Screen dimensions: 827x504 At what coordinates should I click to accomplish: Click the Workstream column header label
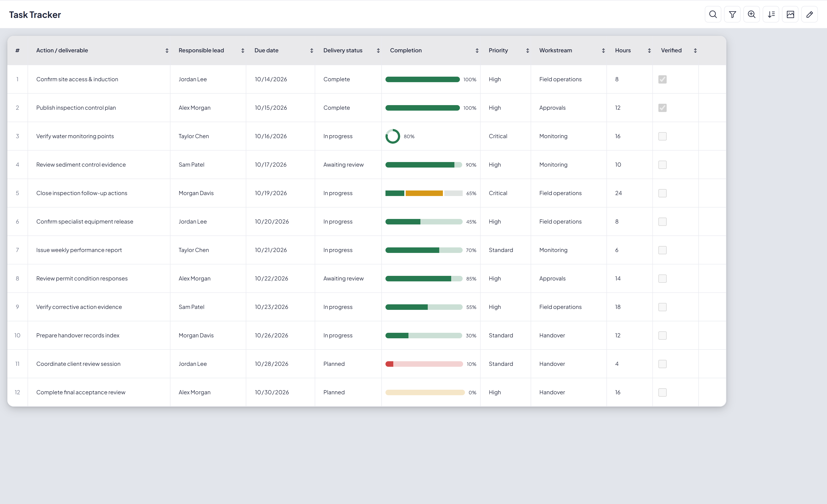pos(555,50)
